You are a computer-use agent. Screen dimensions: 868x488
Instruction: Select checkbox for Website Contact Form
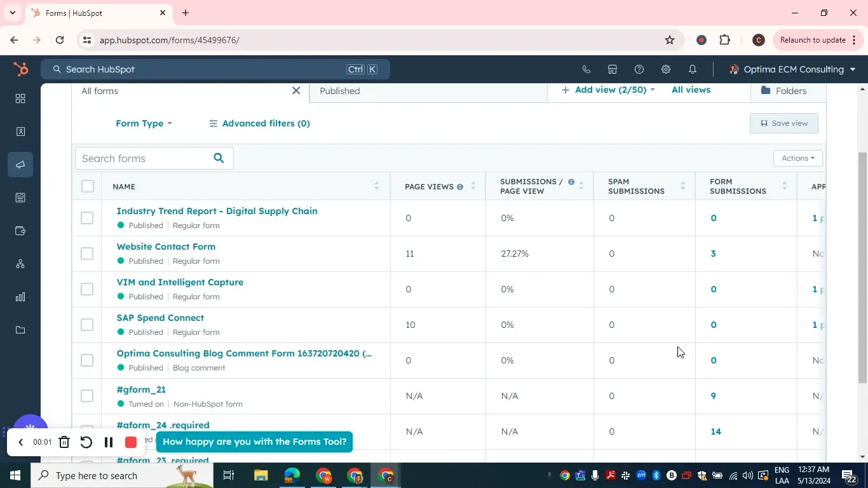tap(87, 254)
